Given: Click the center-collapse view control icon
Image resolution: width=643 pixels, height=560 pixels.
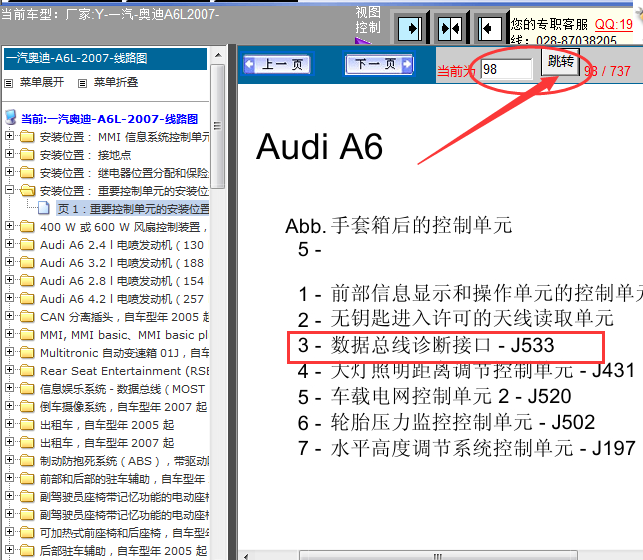Looking at the screenshot, I should (450, 29).
